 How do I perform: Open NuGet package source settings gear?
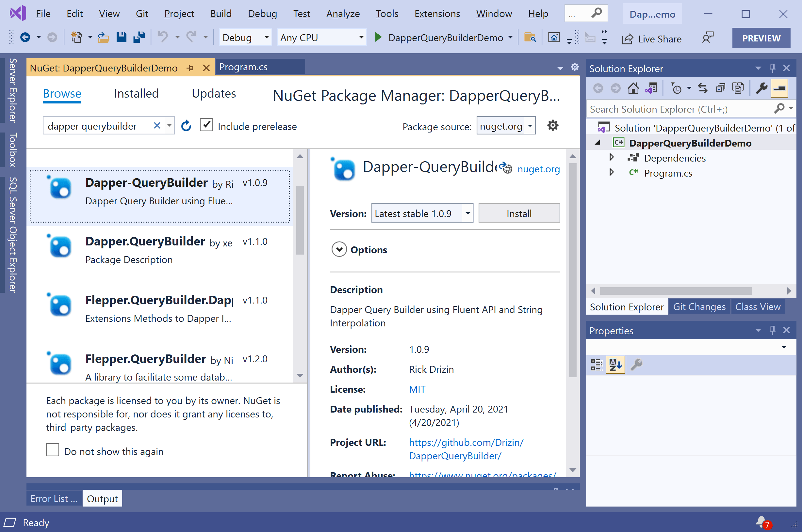552,126
